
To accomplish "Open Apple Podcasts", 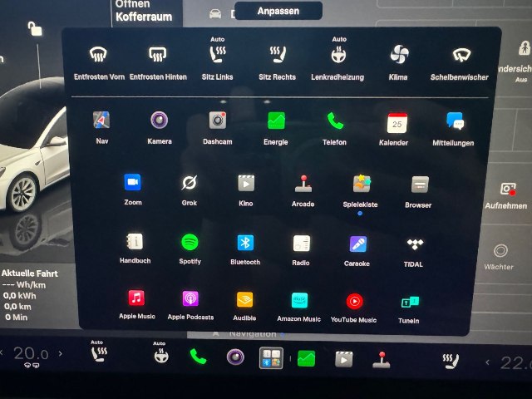I will click(x=190, y=298).
